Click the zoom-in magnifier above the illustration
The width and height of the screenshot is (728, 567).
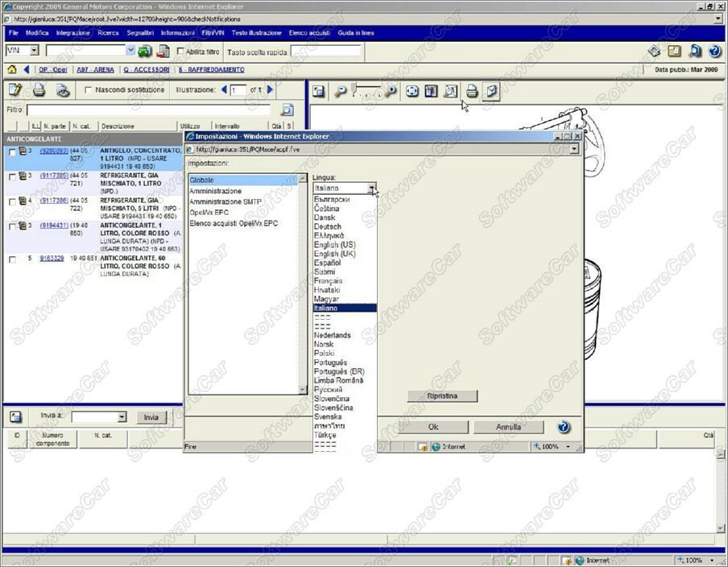391,92
